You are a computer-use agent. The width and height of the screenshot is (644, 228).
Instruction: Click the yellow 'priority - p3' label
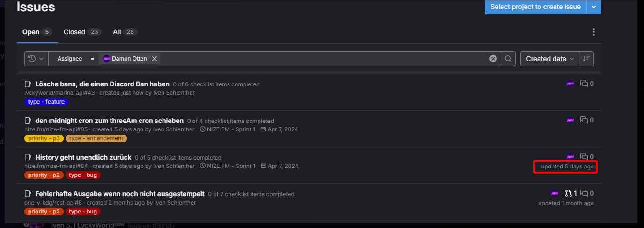[x=44, y=138]
